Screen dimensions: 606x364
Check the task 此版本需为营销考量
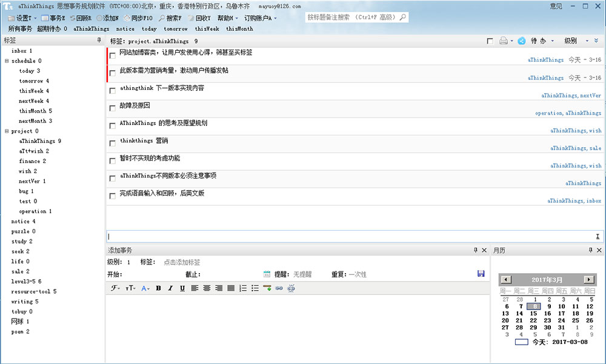[x=113, y=73]
